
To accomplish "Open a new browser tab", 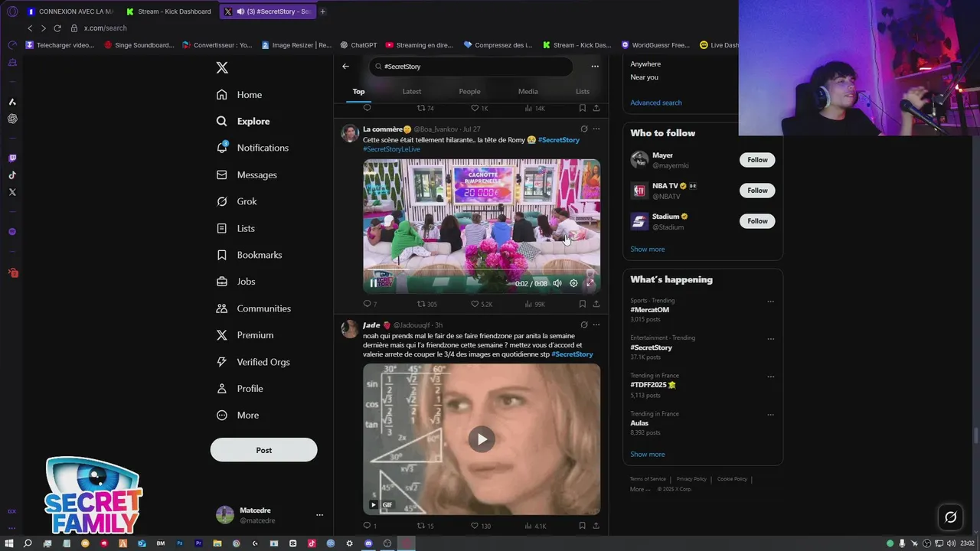I will (x=322, y=11).
